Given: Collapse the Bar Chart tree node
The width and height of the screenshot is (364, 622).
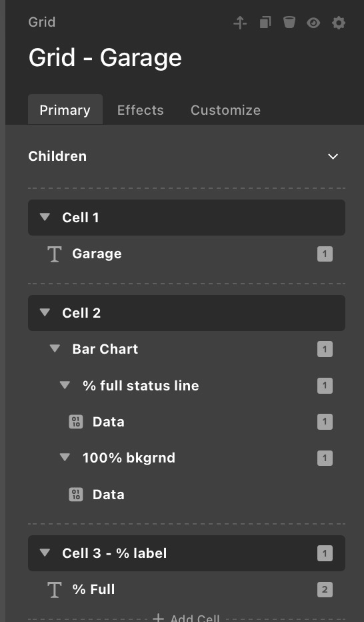Looking at the screenshot, I should 55,348.
